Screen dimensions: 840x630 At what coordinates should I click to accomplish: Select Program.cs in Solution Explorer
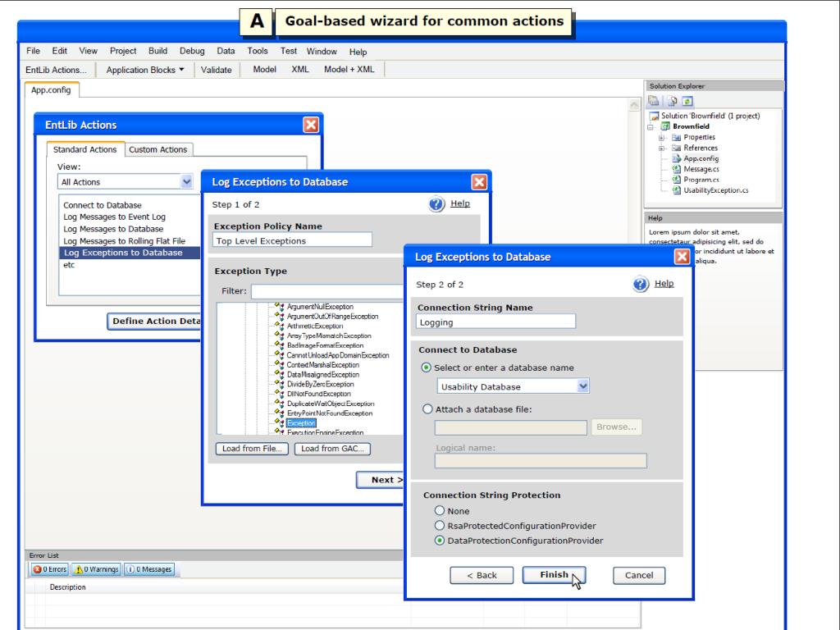click(x=701, y=180)
